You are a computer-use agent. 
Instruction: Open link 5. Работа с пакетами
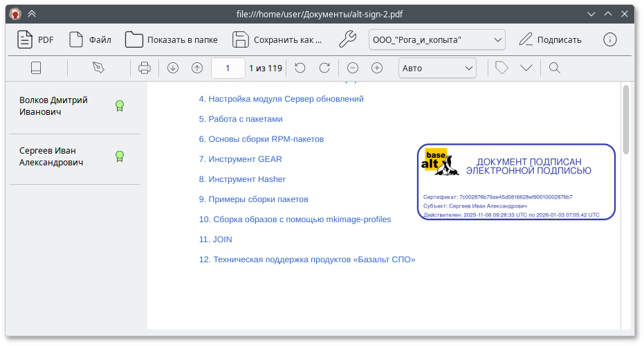tap(241, 119)
